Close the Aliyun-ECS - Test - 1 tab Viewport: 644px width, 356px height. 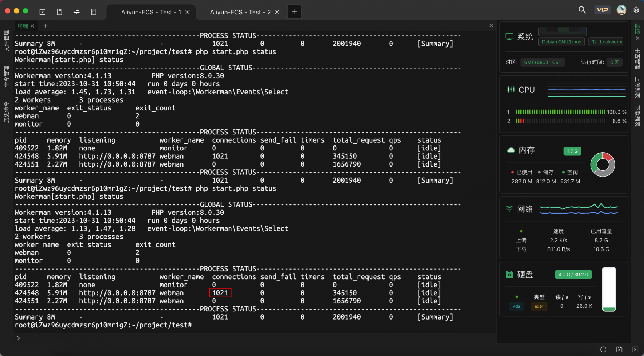click(187, 12)
